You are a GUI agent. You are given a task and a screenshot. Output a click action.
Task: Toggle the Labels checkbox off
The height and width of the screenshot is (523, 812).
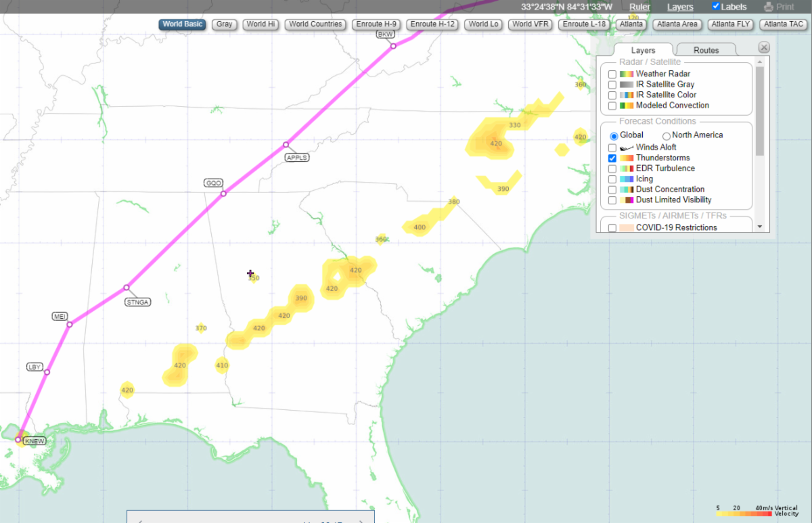coord(716,7)
